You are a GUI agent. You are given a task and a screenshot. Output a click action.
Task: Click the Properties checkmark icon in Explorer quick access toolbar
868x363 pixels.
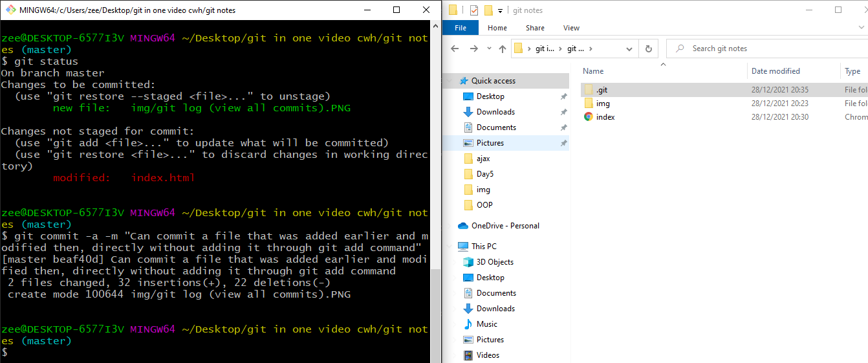pyautogui.click(x=473, y=10)
